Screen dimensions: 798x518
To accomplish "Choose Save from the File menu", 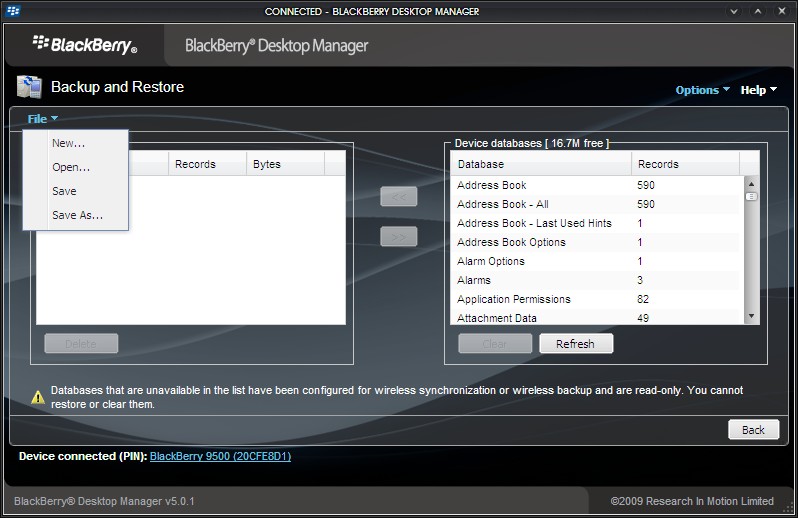I will (75, 191).
